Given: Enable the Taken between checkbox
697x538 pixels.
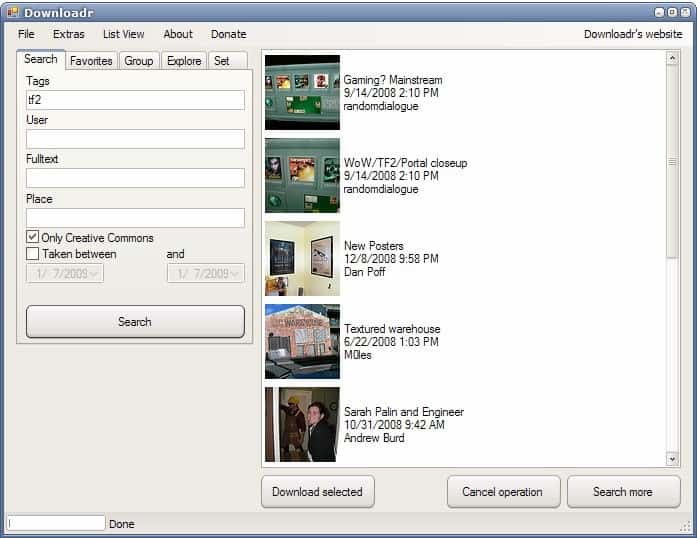Looking at the screenshot, I should point(32,253).
